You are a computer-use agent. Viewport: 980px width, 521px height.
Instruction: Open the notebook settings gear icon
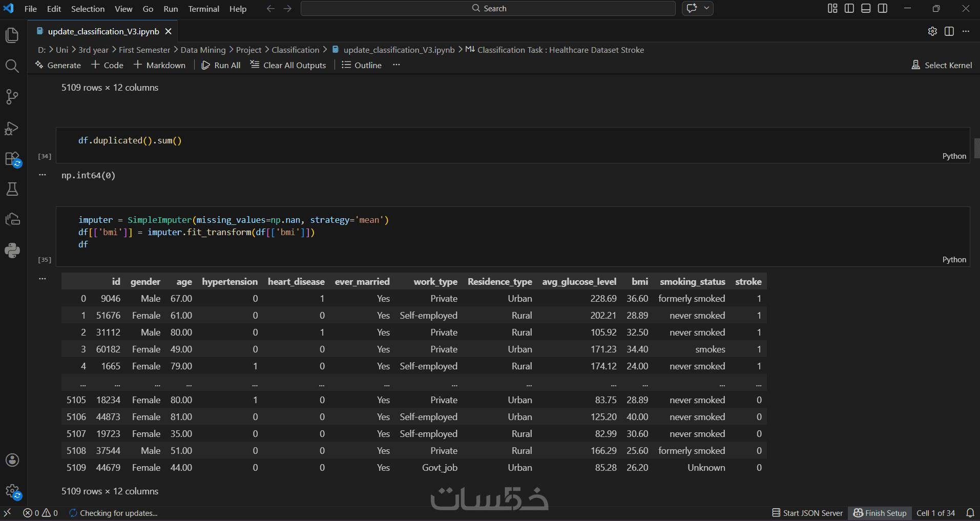click(932, 31)
